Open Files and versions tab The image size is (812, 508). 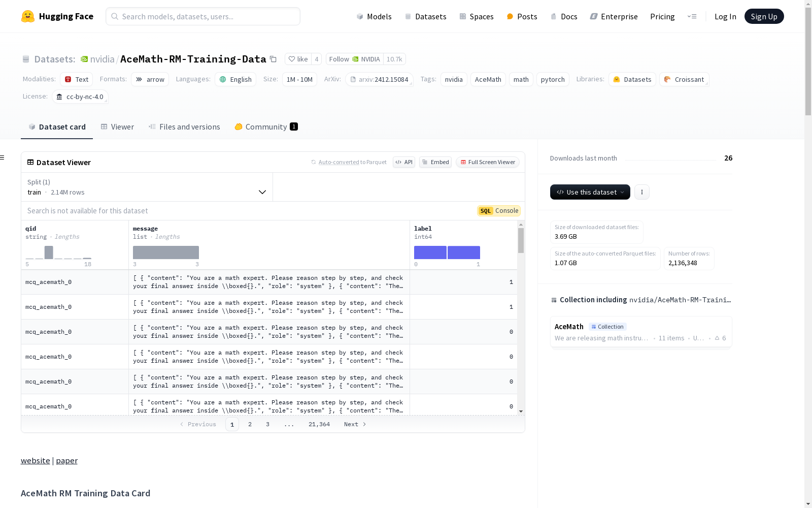(x=184, y=127)
